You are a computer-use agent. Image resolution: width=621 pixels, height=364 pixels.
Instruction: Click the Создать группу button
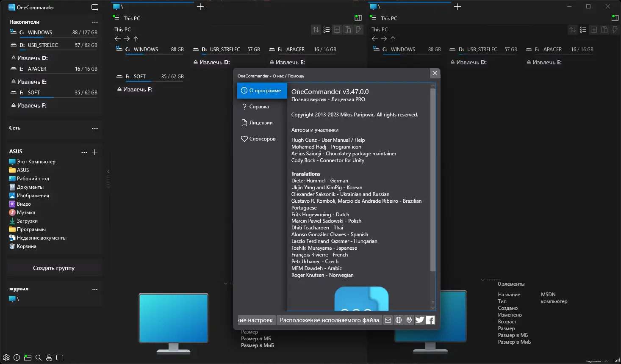pyautogui.click(x=53, y=268)
